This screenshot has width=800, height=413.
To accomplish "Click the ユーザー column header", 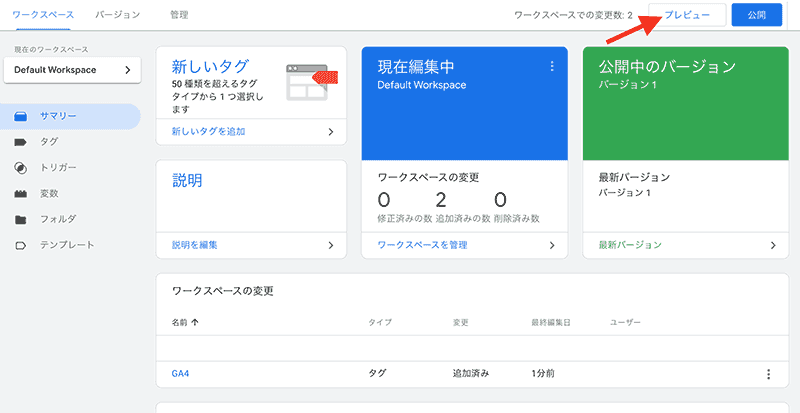I will [625, 323].
